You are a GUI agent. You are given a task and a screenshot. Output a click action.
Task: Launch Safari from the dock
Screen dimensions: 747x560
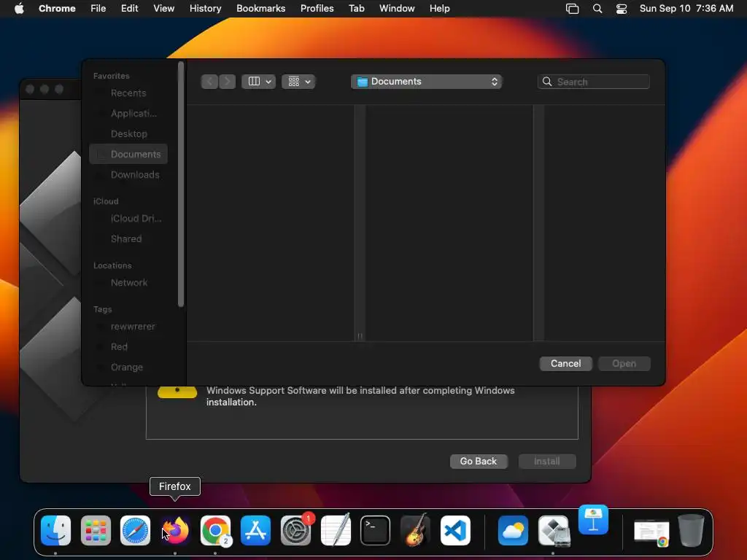[135, 531]
